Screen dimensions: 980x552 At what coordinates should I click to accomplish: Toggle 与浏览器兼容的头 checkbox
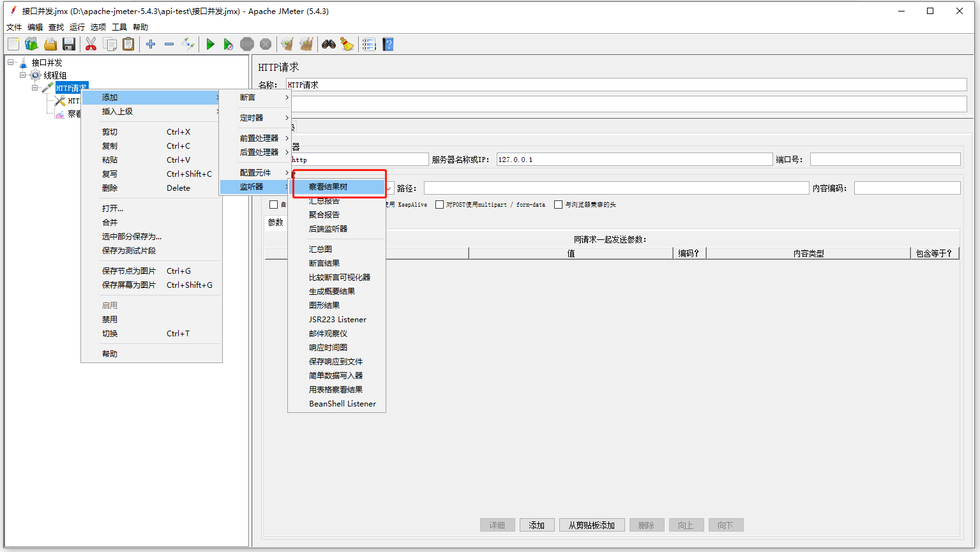(x=558, y=204)
